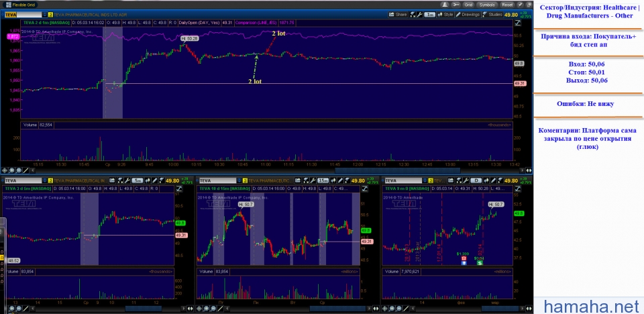Click the green earnings dollar icon on daily chart
644x314 pixels.
479,263
